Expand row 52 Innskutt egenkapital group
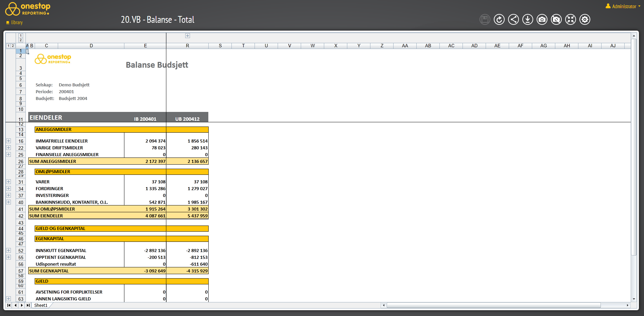The height and width of the screenshot is (316, 644). pos(8,250)
